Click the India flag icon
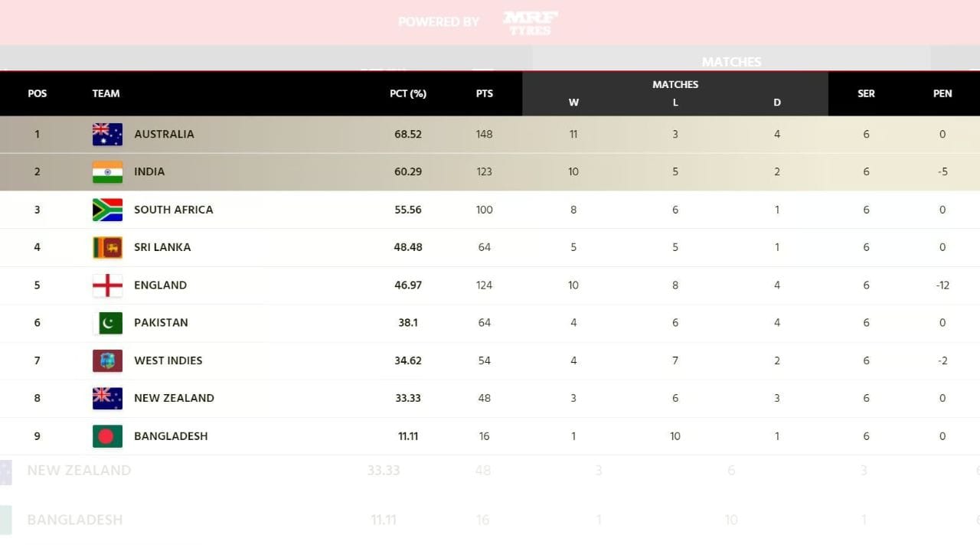 point(107,171)
